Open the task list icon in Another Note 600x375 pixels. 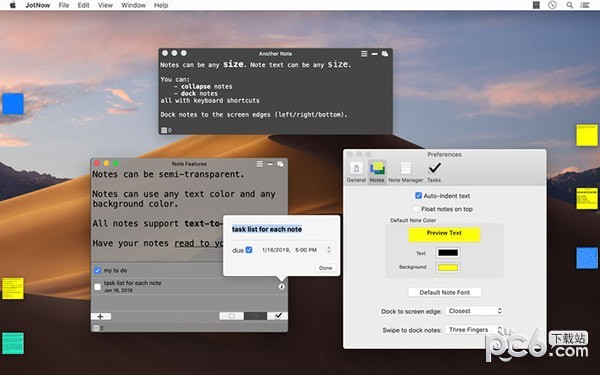point(364,54)
